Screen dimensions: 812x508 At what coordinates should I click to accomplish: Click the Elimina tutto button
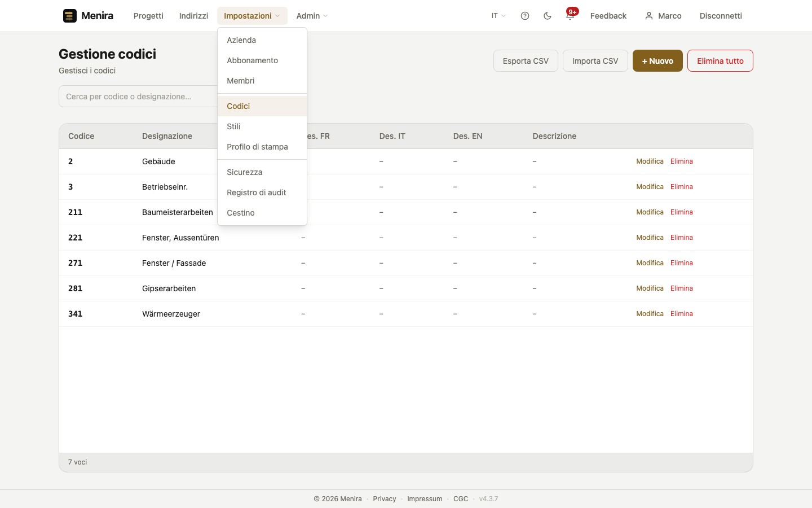coord(720,61)
